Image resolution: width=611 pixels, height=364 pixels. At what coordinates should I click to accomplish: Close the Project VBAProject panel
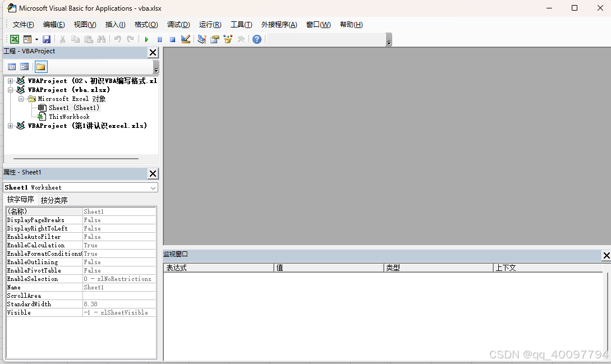pyautogui.click(x=153, y=52)
